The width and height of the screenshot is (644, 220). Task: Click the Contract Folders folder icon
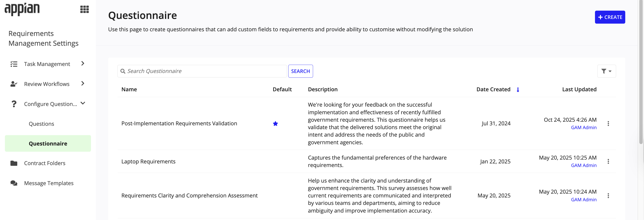tap(14, 163)
